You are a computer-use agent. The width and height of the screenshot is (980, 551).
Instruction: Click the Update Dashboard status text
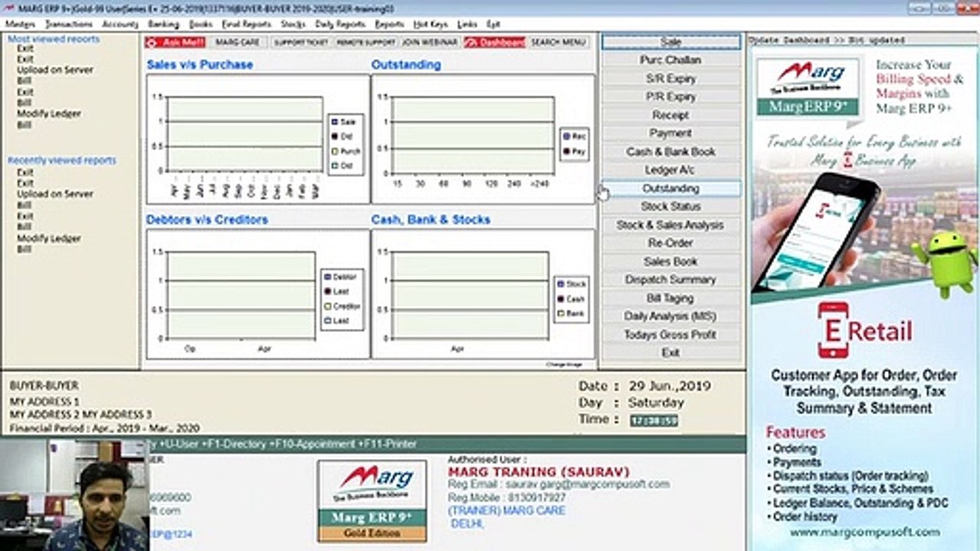click(x=827, y=40)
